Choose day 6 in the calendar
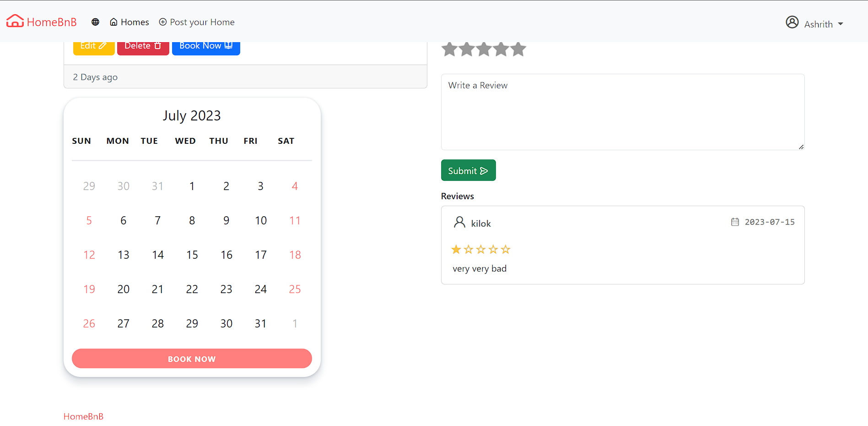This screenshot has width=868, height=426. tap(124, 220)
